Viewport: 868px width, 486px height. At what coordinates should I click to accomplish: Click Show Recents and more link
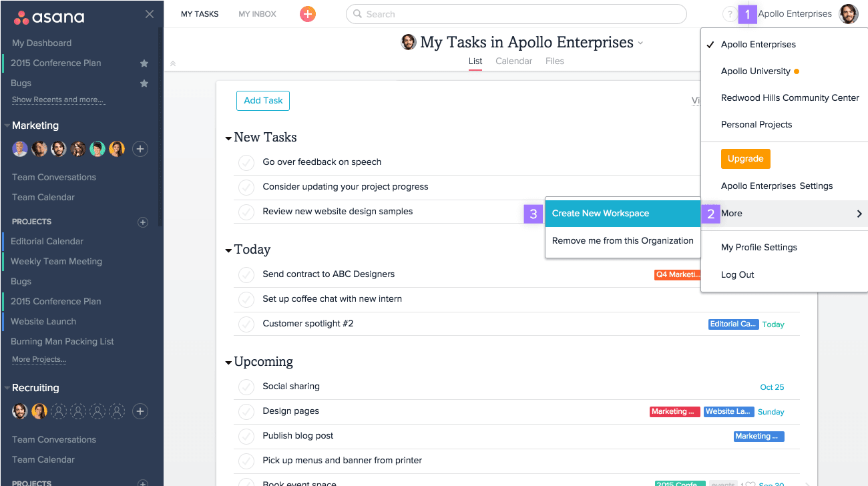[57, 100]
